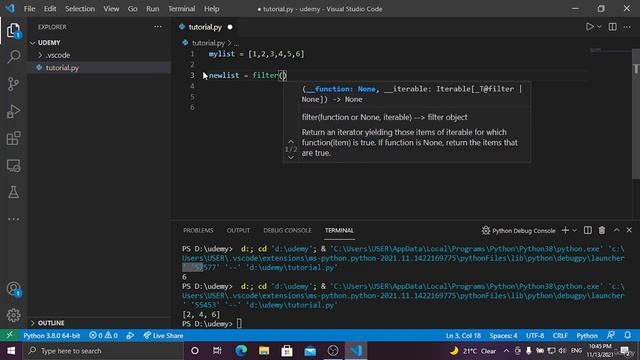Click the debug launch status bar icon
Screen dimensions: 640x360
(130, 336)
